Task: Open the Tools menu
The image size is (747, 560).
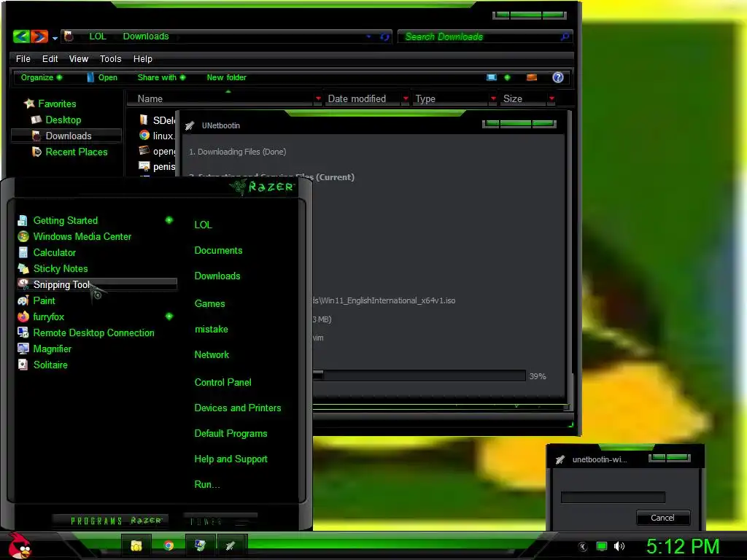Action: 111,59
